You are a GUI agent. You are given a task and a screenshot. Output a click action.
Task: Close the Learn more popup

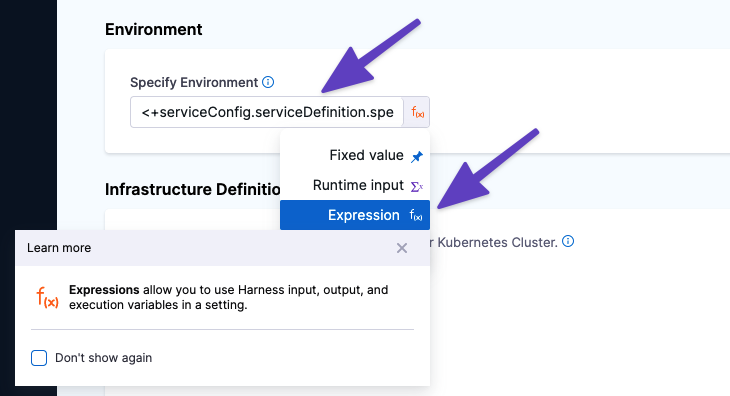[402, 248]
